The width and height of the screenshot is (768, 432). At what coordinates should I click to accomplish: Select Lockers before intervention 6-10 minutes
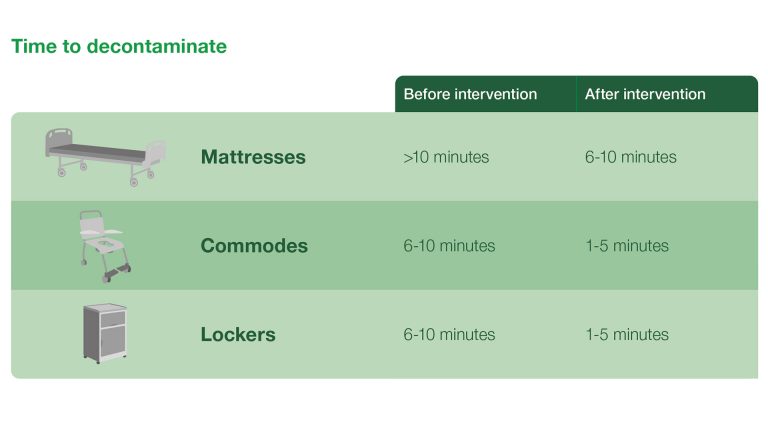(x=449, y=334)
